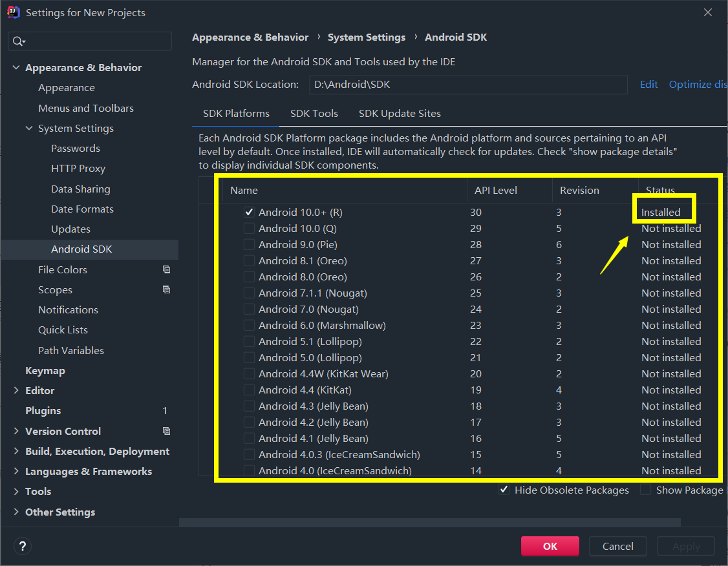Click the help question mark icon
The image size is (728, 566).
pos(22,546)
